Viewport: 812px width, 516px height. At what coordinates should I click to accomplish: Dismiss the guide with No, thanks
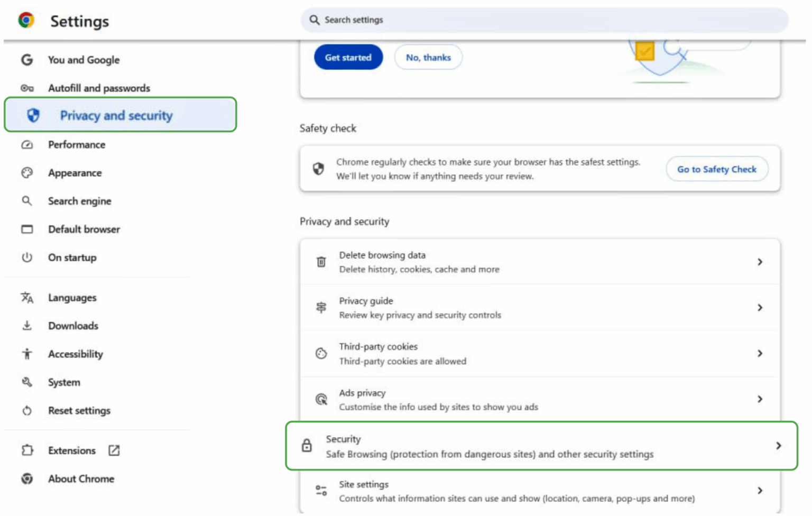[x=428, y=57]
